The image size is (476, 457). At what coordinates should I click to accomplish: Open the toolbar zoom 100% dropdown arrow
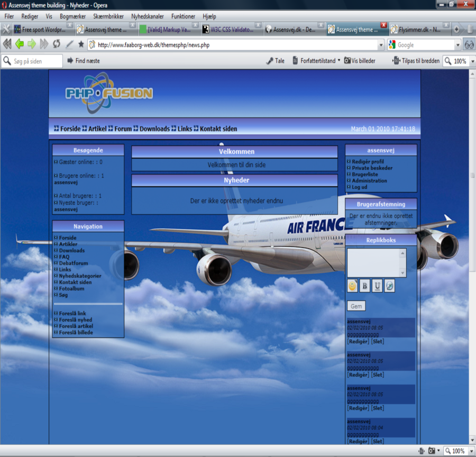[473, 61]
